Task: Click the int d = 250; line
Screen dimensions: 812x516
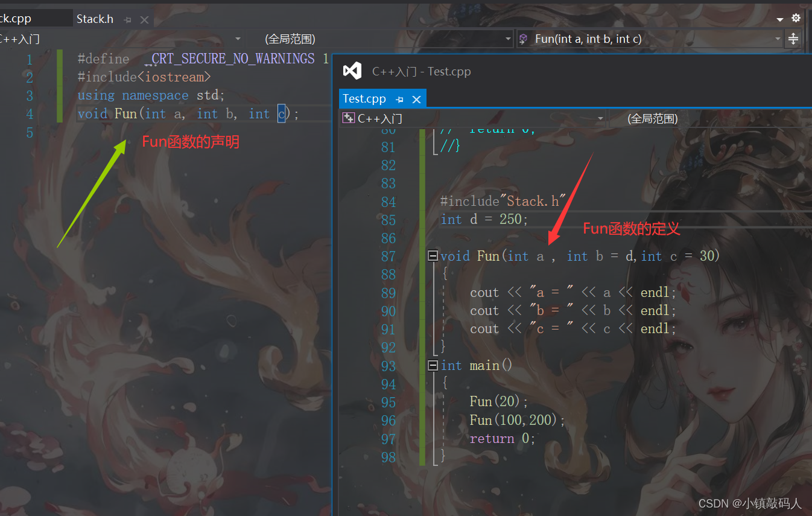Action: pos(484,219)
